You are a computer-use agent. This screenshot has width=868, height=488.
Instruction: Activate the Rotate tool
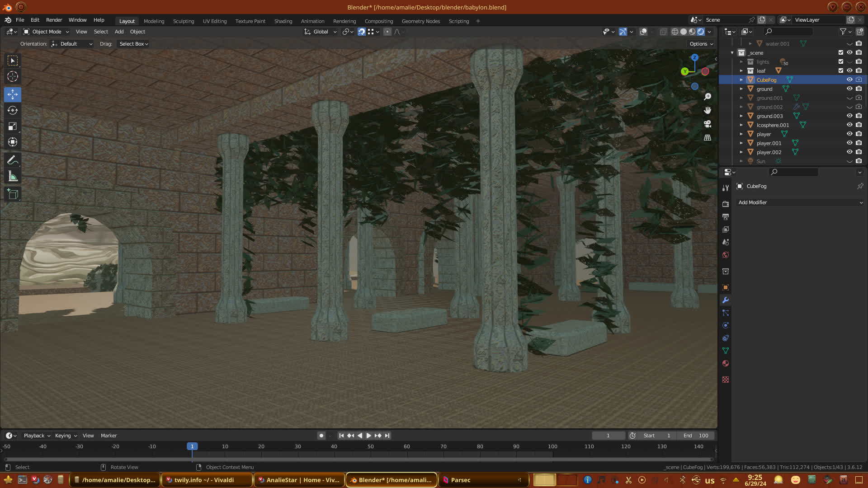coord(13,110)
